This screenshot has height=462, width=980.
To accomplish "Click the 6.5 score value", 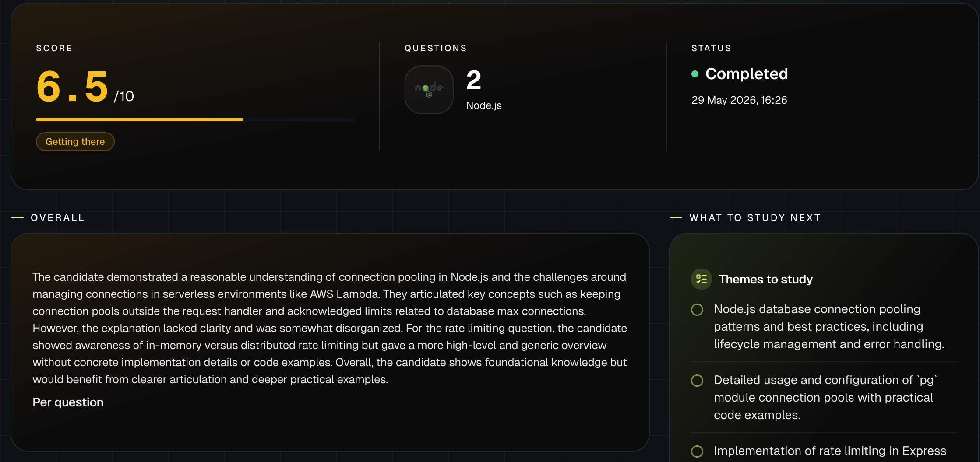I will [x=72, y=87].
